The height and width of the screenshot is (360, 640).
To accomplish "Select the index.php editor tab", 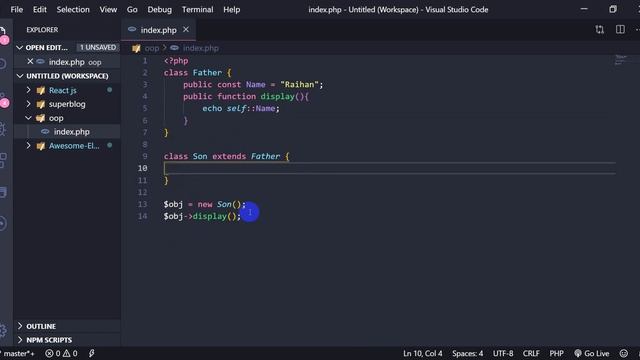I will [158, 30].
